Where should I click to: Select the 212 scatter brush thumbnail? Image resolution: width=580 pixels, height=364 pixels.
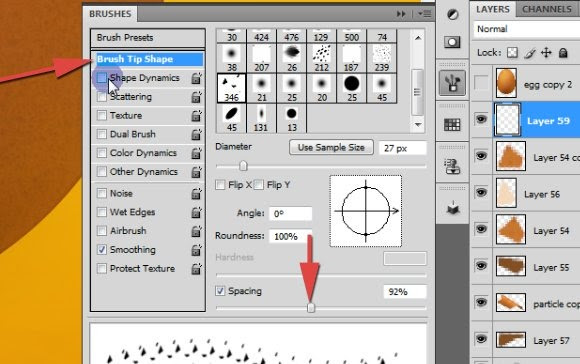321,58
